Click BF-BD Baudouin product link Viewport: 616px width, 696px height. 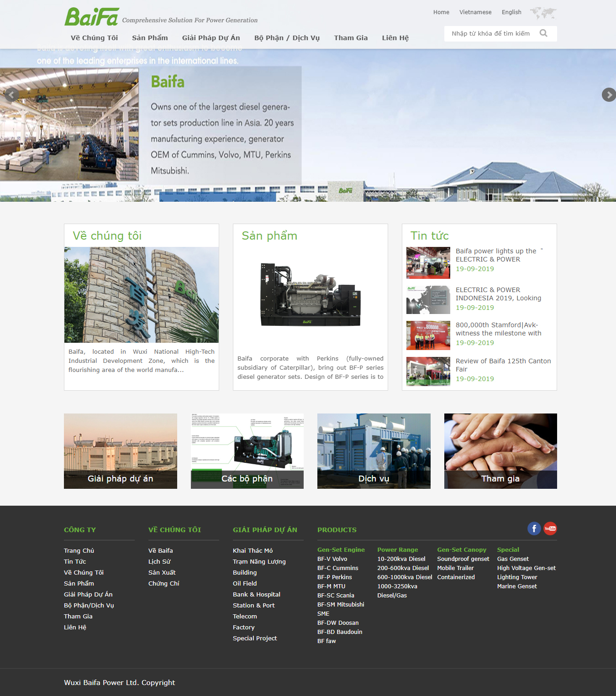click(x=340, y=632)
